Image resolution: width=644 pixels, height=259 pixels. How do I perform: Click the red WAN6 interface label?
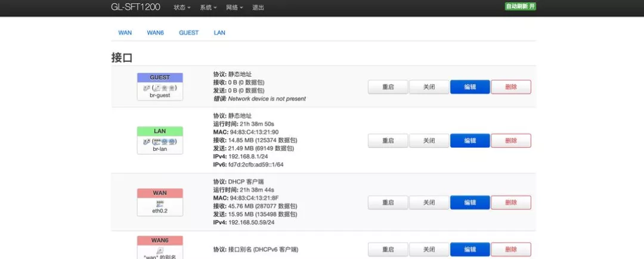click(x=160, y=240)
